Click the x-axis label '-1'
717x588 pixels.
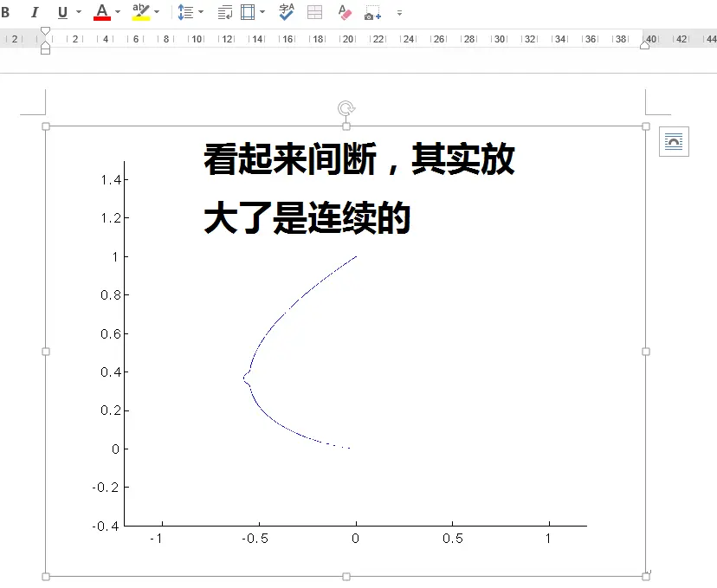157,539
